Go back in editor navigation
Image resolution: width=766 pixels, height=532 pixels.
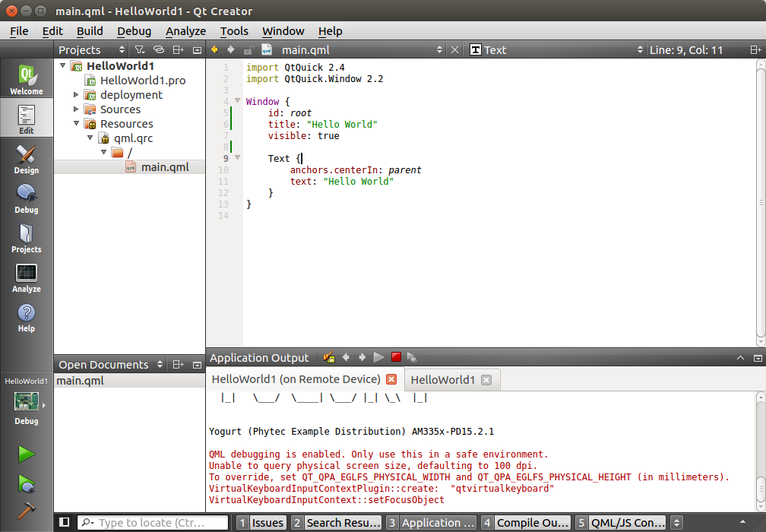coord(214,49)
